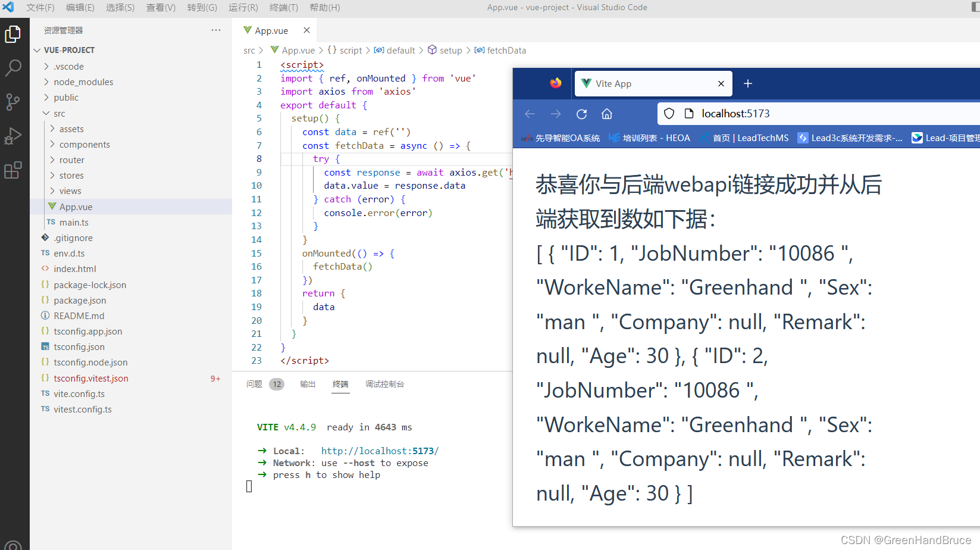Go to the browser Home page
Viewport: 980px width, 550px height.
pos(607,114)
